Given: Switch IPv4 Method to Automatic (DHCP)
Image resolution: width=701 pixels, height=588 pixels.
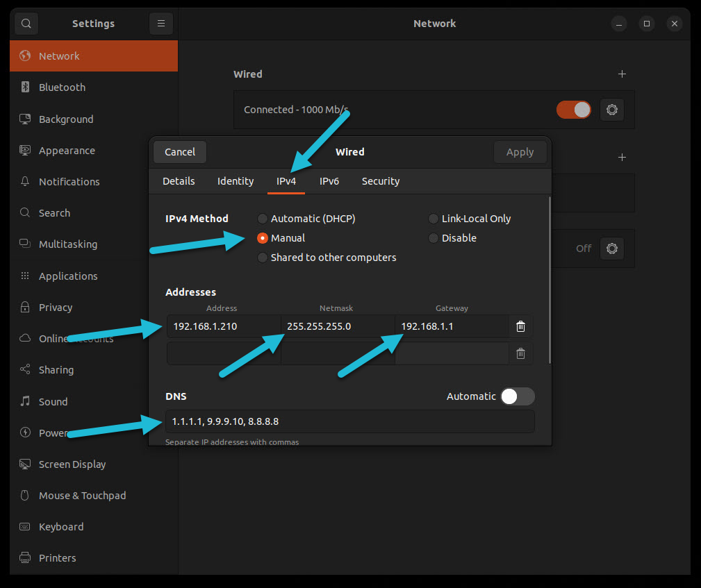Looking at the screenshot, I should tap(263, 218).
